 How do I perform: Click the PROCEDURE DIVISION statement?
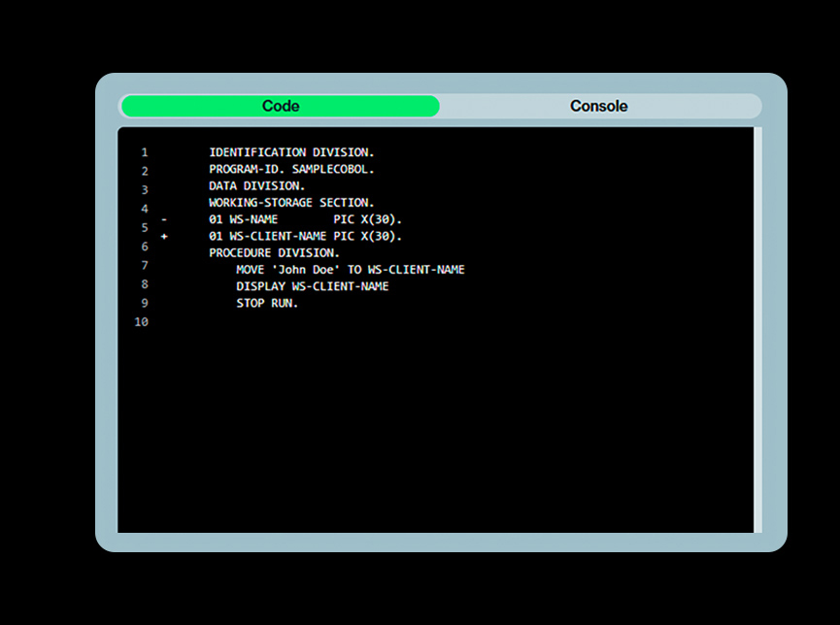click(275, 252)
